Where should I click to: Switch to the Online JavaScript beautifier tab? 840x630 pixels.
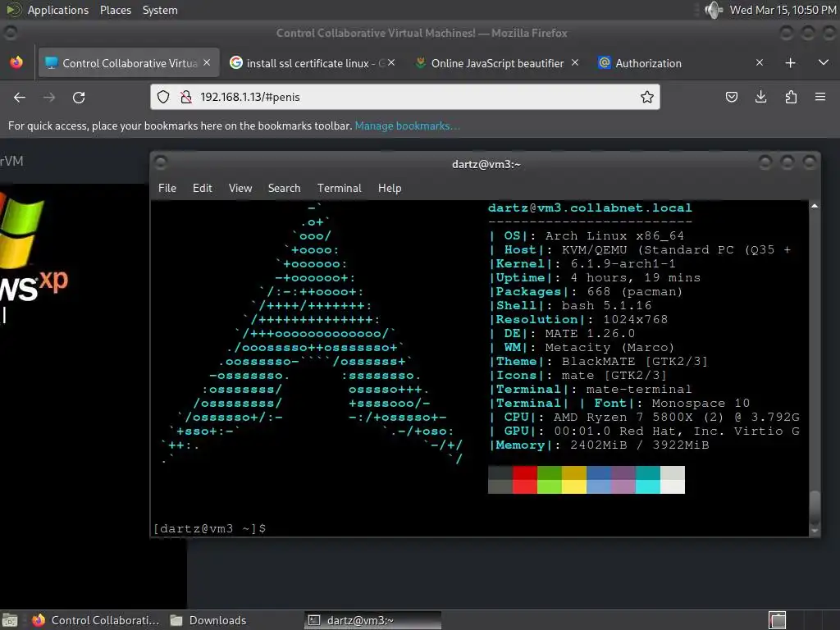pos(497,63)
